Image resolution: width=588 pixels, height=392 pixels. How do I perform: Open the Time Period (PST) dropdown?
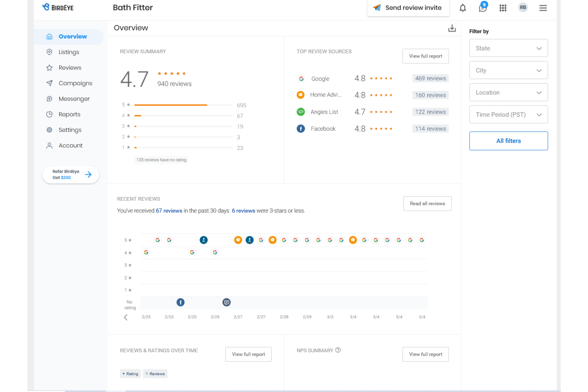(x=509, y=114)
